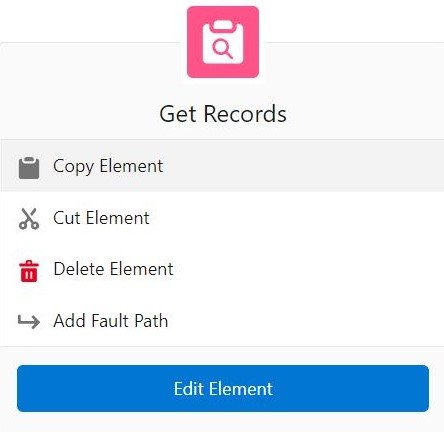Click the scissors icon beside Cut Element
The image size is (444, 432).
tap(29, 219)
